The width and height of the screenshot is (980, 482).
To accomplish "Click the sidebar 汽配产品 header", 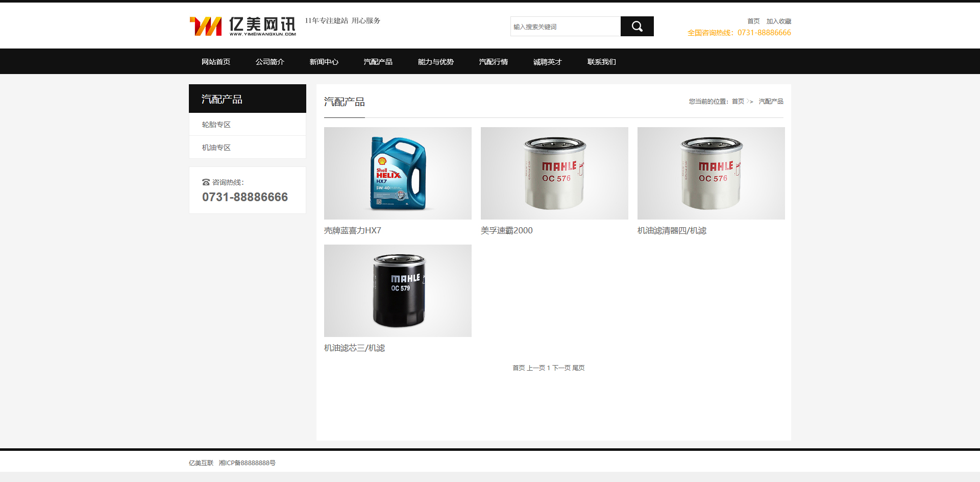I will pos(248,99).
